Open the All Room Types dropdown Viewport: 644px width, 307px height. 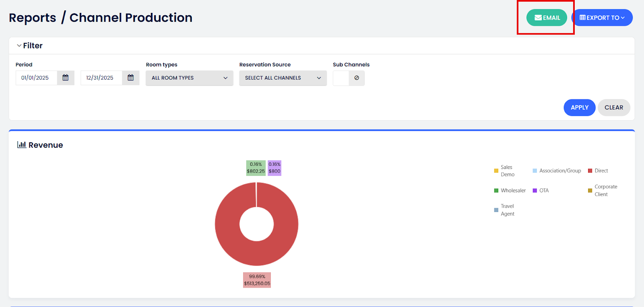[189, 78]
